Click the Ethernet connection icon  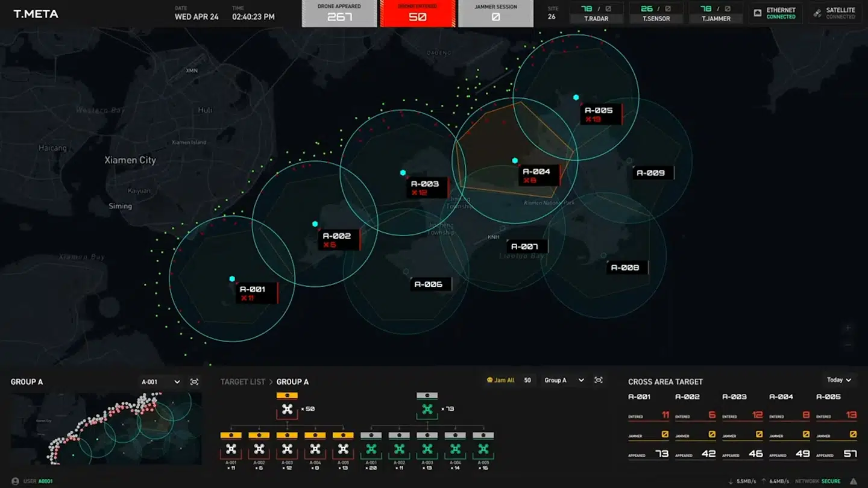click(758, 13)
